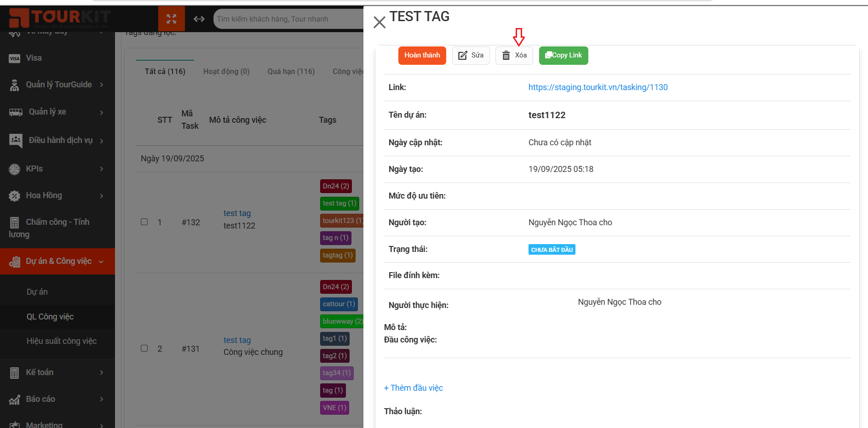868x428 pixels.
Task: Click the trash can icon on Xóa
Action: (x=506, y=56)
